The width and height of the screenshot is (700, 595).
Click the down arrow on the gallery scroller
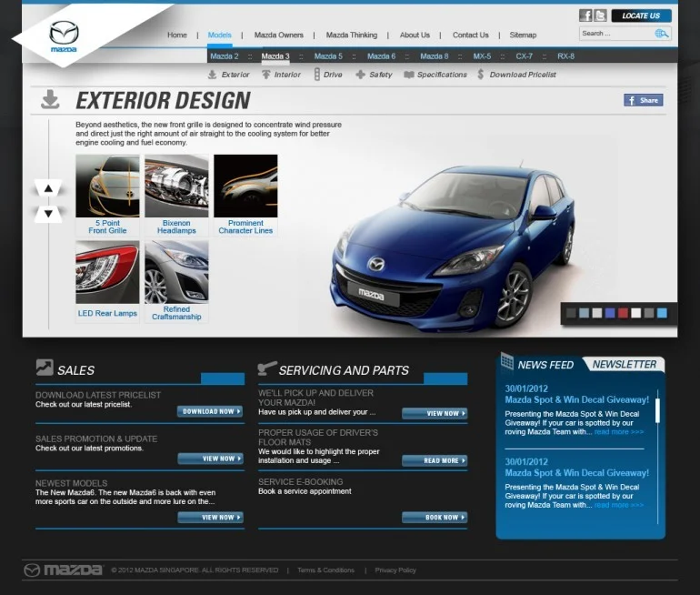(x=48, y=214)
